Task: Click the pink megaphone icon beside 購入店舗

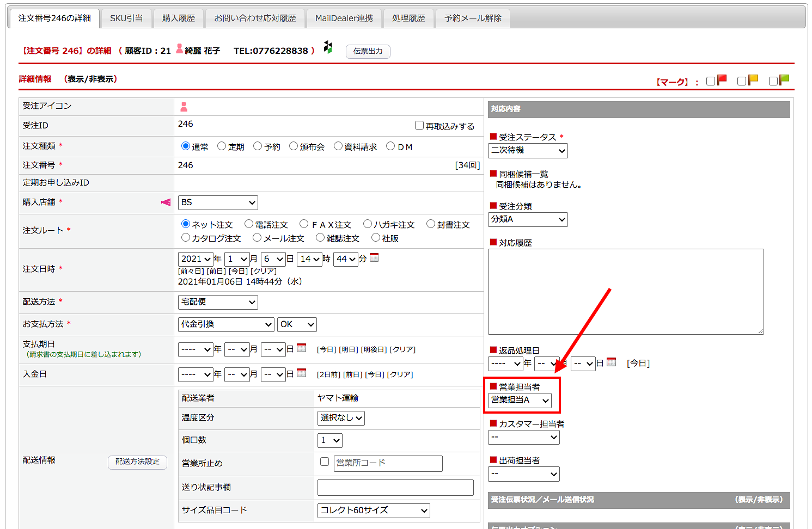Action: [166, 202]
